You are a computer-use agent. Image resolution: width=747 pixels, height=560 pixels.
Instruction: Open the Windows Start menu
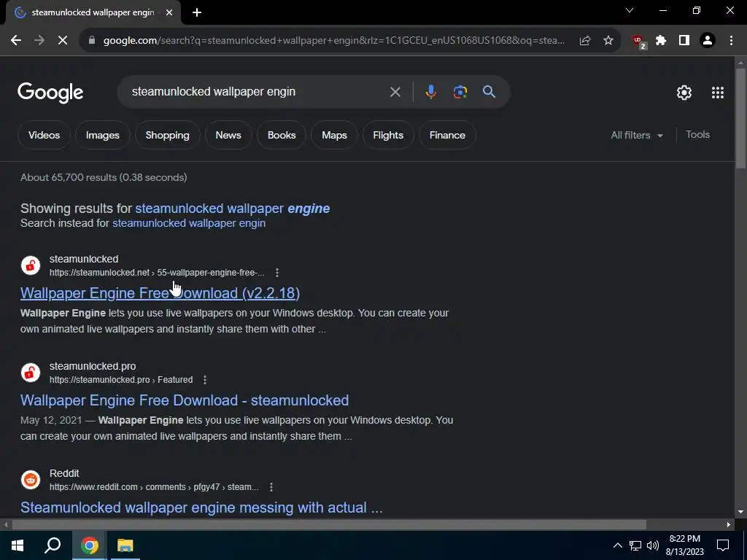pos(18,545)
